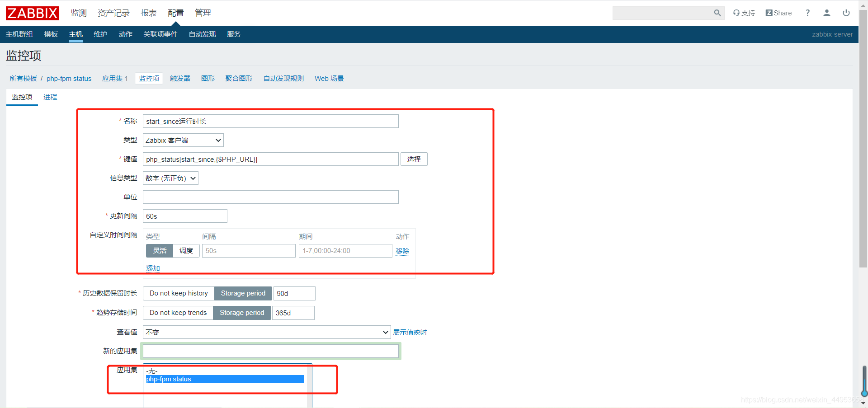Screen dimensions: 868x408
Task: Open the 应用集 1 link
Action: pos(115,79)
